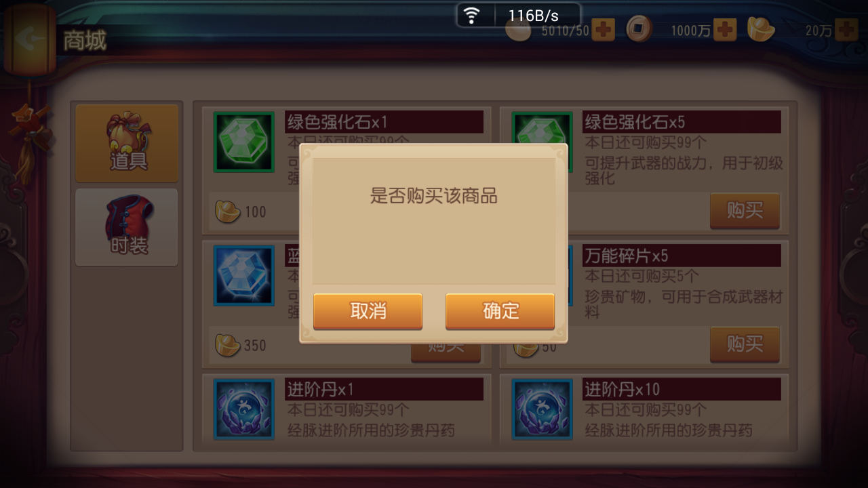Screen dimensions: 868x488
Task: Tap the WiFi status icon
Action: (471, 15)
